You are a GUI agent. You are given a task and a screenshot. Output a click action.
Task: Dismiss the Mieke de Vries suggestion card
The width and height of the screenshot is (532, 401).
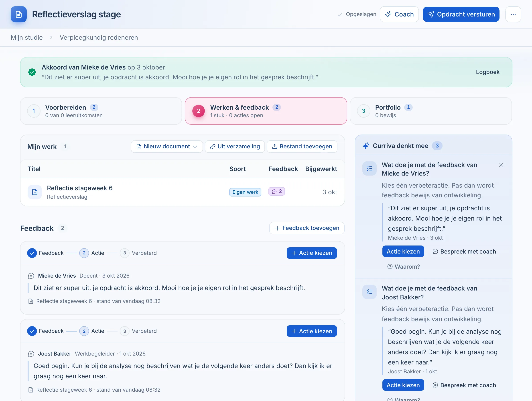tap(501, 165)
